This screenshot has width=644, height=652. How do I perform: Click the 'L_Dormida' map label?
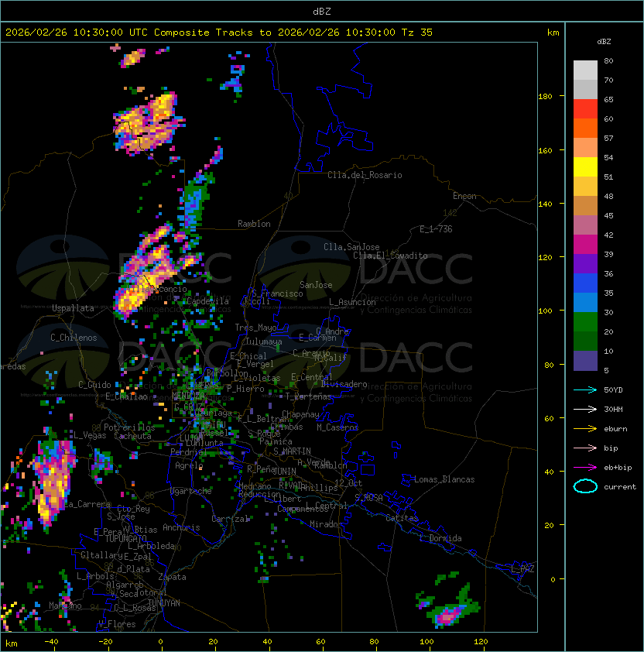tap(440, 538)
